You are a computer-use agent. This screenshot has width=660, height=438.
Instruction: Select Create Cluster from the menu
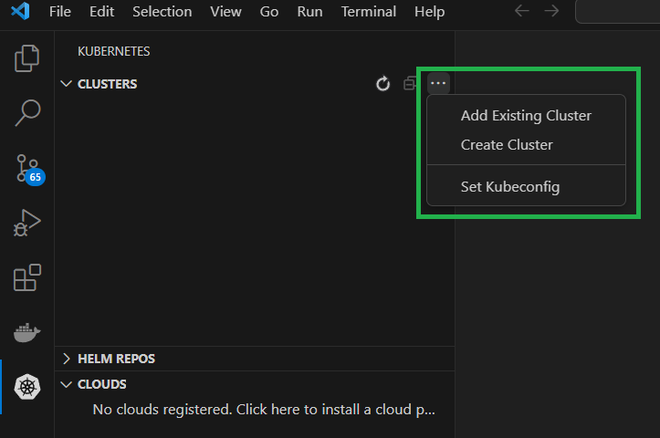(507, 145)
